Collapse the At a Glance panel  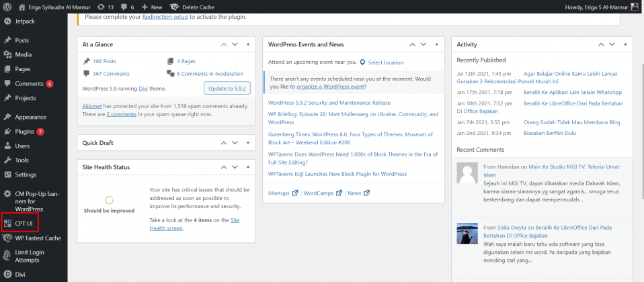(248, 44)
